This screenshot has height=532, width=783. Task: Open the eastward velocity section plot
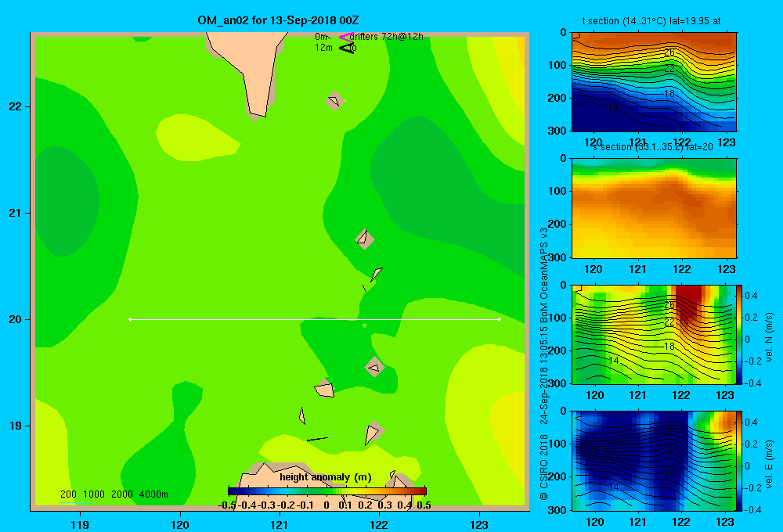coord(654,461)
